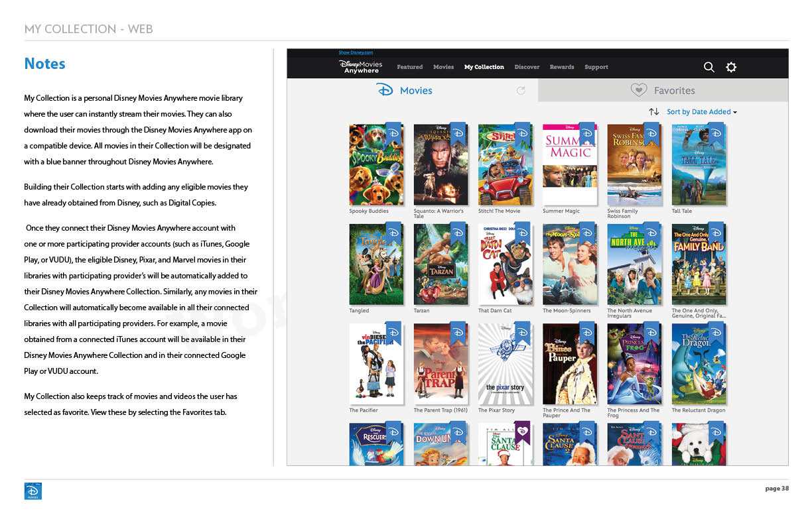The width and height of the screenshot is (812, 525).
Task: Open Support in the navigation bar
Action: coord(596,67)
